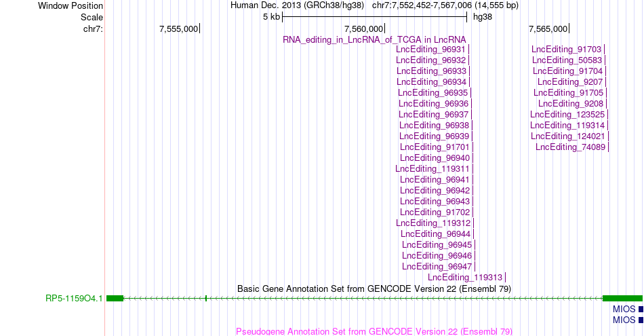Open the LncEditing_91703 item

(566, 50)
